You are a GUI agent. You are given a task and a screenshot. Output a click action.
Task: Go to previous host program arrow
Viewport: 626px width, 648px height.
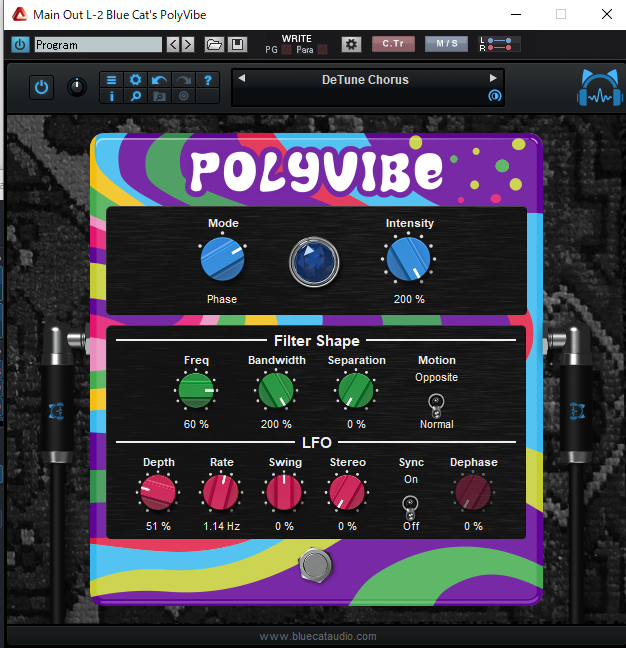point(173,44)
